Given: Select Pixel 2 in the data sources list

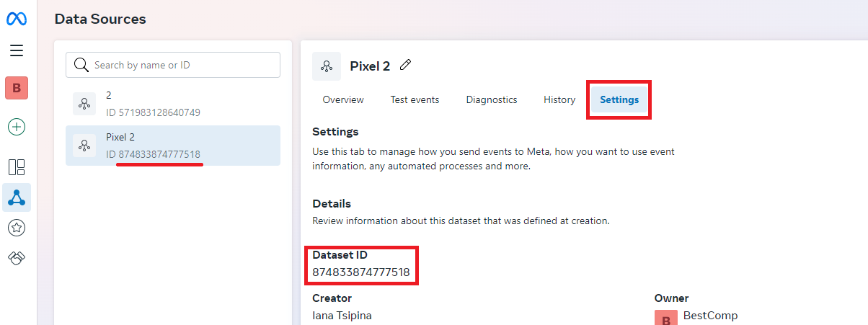Looking at the screenshot, I should point(173,146).
